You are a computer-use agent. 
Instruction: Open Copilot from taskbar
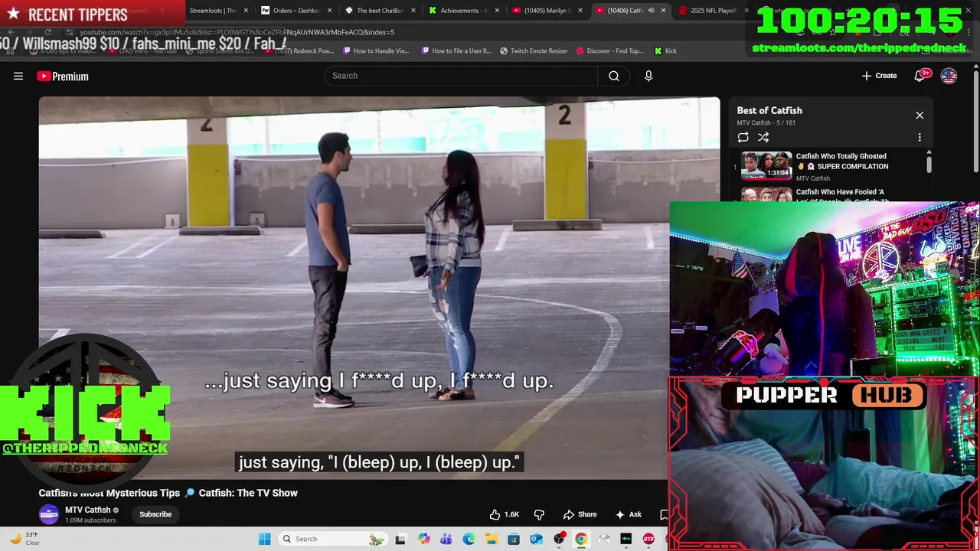tap(423, 539)
